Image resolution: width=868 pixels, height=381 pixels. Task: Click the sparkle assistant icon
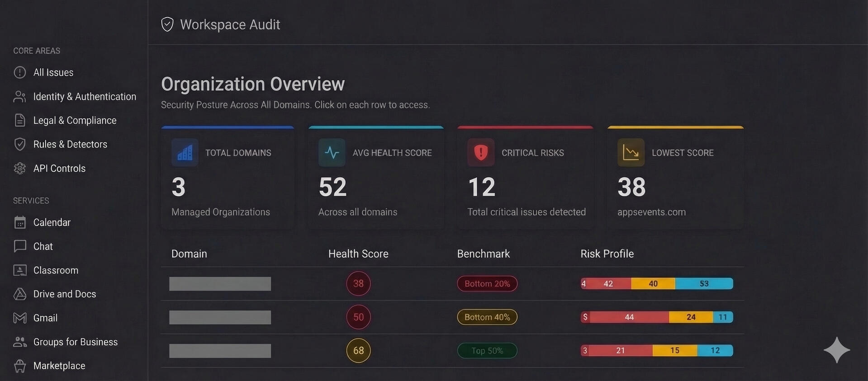(x=836, y=350)
